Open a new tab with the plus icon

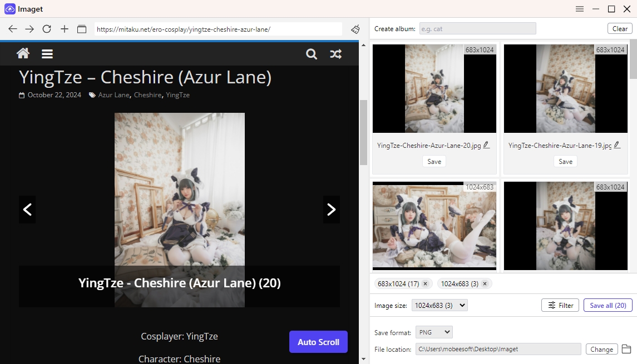pos(64,29)
